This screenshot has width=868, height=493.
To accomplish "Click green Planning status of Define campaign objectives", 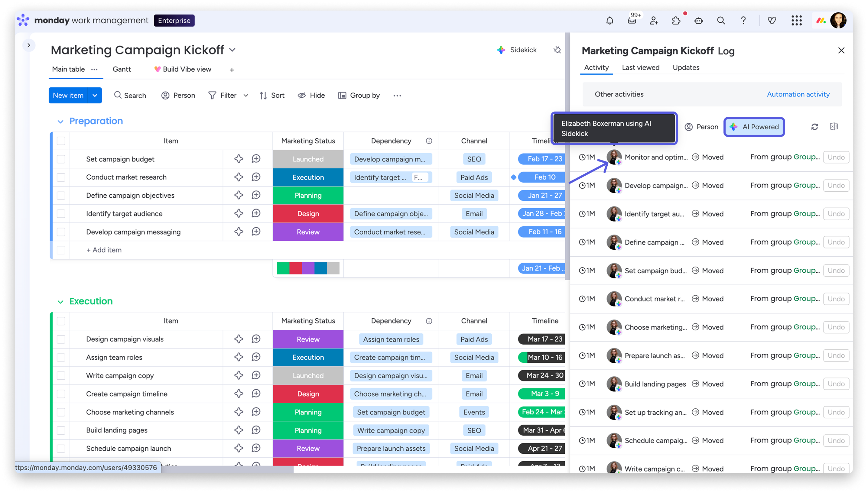I will pyautogui.click(x=308, y=195).
